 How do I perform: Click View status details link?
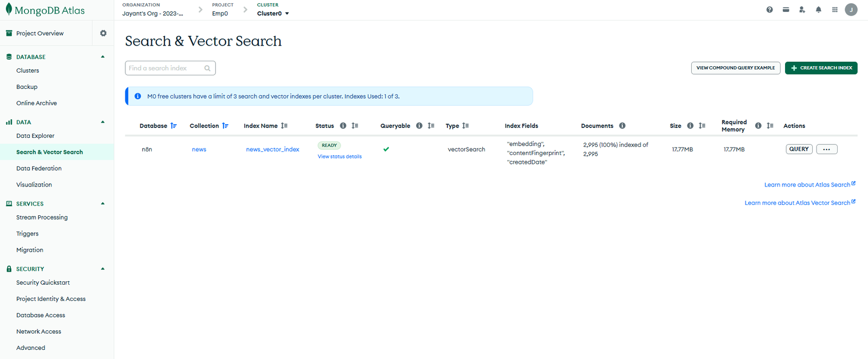click(x=340, y=157)
